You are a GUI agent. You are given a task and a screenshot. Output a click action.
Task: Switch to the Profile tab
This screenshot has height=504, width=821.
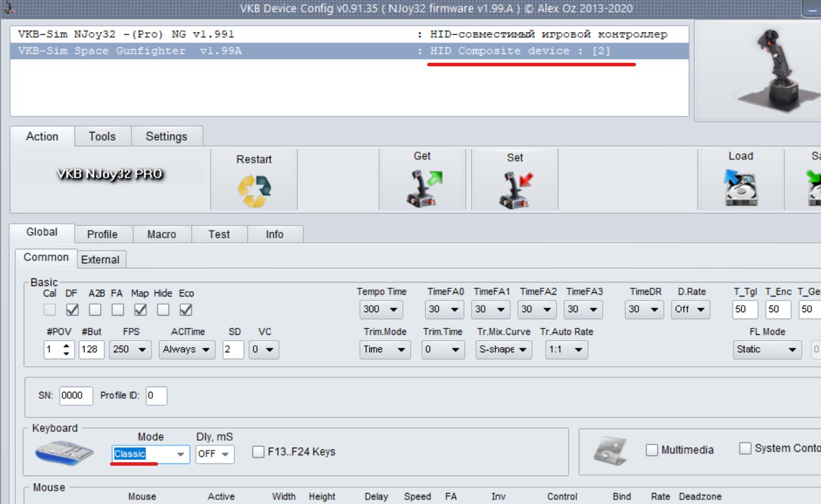(x=102, y=234)
